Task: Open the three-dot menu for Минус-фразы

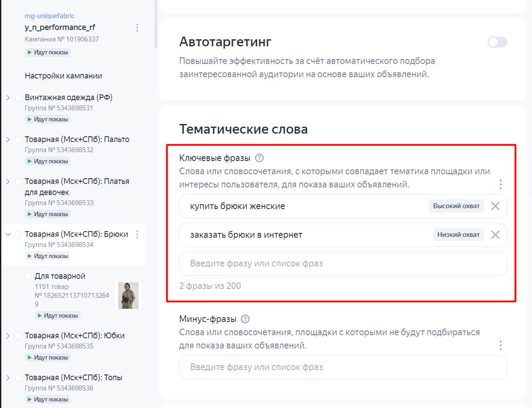Action: point(500,345)
